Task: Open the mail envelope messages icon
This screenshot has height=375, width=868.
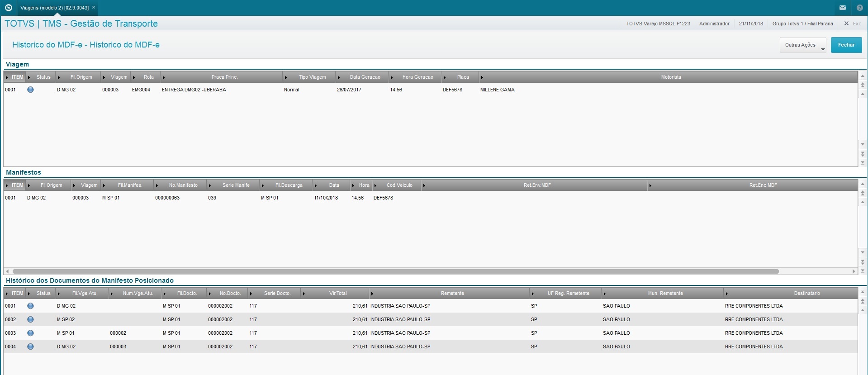Action: (x=843, y=8)
